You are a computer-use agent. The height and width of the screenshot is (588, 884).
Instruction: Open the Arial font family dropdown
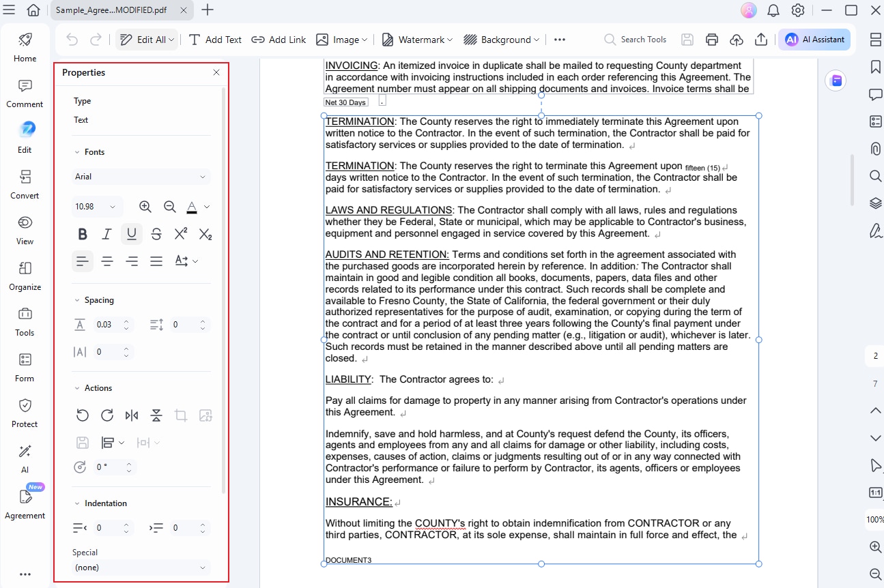pos(141,177)
